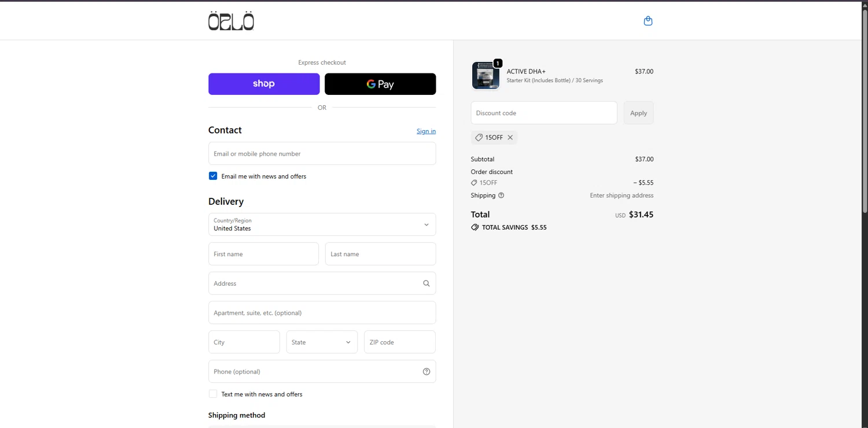Focus the Phone (optional) field
The image size is (868, 428).
click(322, 371)
